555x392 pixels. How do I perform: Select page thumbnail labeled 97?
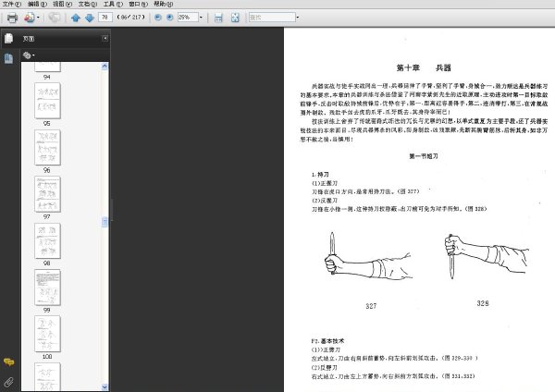point(47,194)
